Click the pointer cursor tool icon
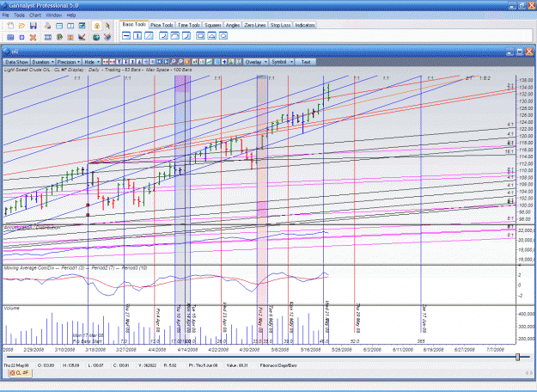The image size is (537, 392). tap(107, 26)
